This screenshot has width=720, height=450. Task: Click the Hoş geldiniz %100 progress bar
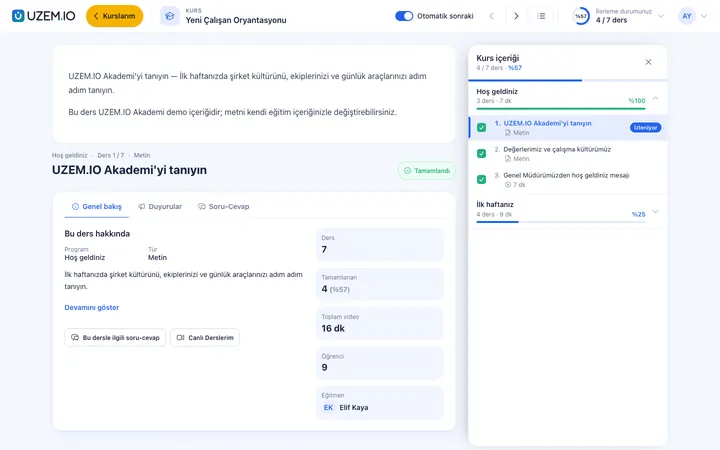(x=561, y=109)
